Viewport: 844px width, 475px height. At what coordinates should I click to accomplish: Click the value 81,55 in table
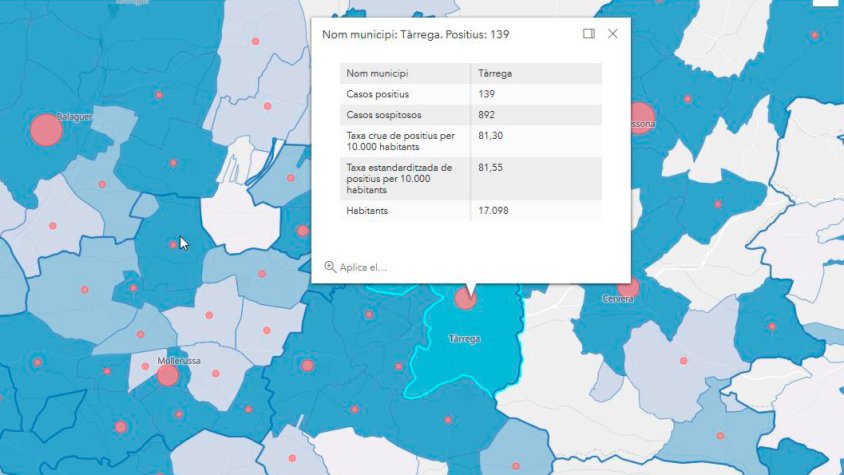tap(490, 167)
